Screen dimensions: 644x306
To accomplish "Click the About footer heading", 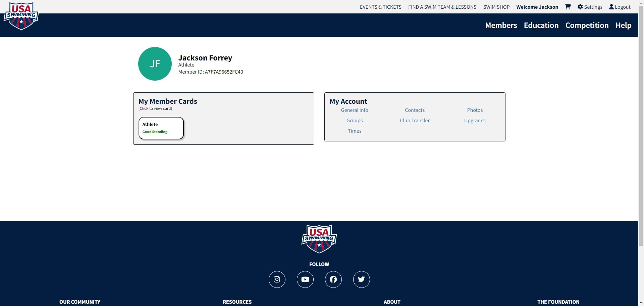I will pyautogui.click(x=392, y=302).
